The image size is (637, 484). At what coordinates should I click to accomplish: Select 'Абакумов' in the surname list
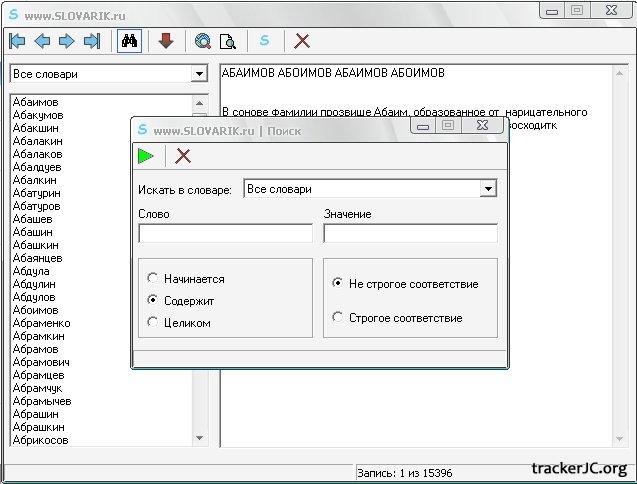(38, 115)
